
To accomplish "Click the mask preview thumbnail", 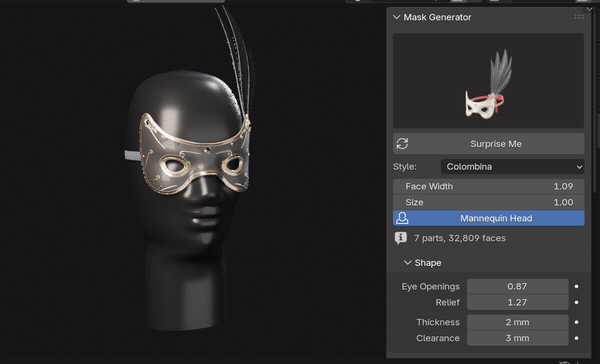I will [488, 81].
